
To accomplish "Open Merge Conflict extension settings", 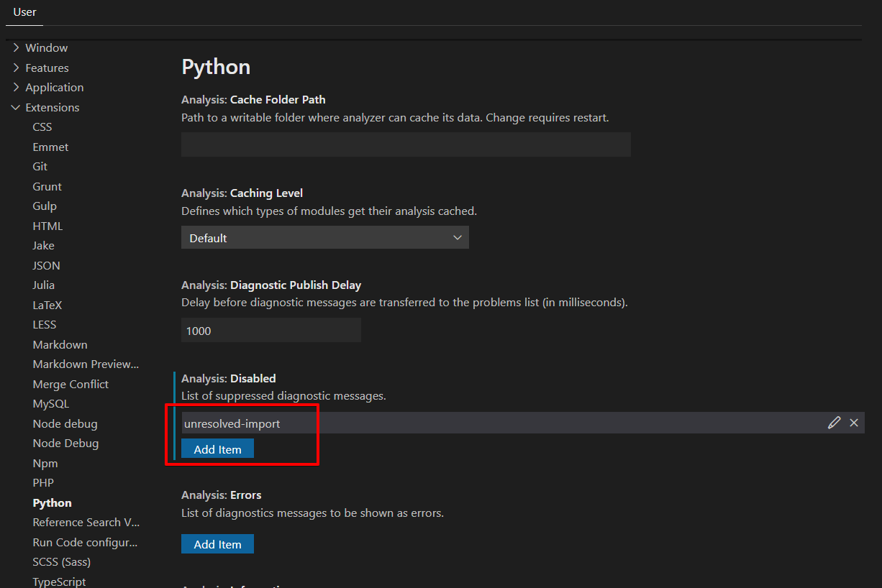I will point(71,385).
